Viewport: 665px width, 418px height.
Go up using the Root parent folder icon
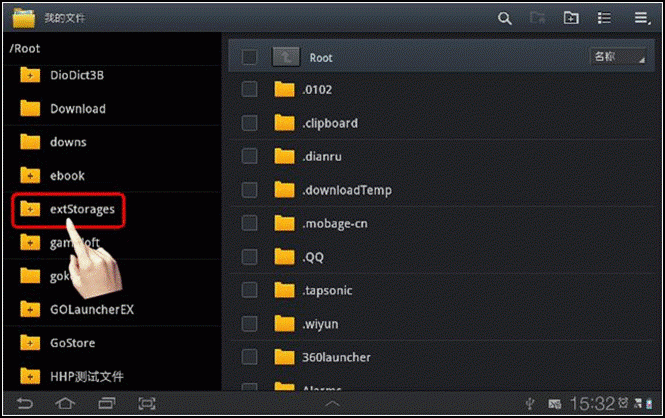(x=285, y=57)
